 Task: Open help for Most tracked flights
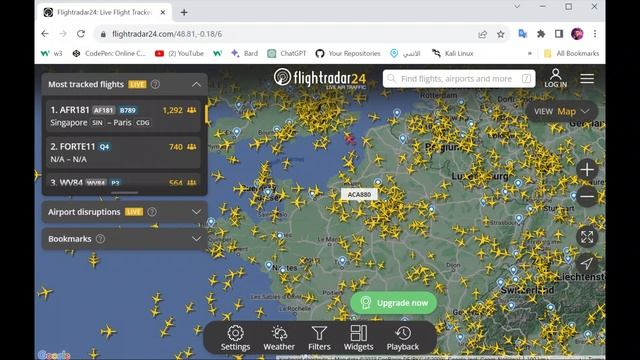[156, 84]
